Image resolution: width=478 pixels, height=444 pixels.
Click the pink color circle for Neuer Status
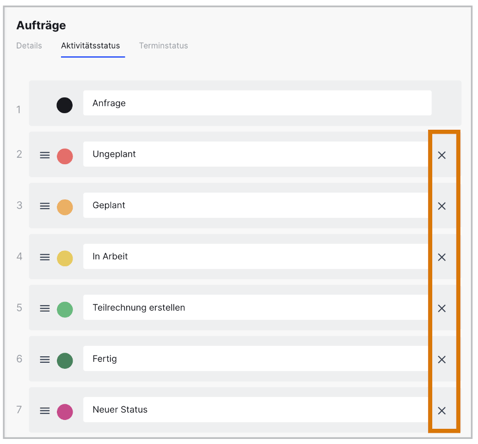(x=65, y=412)
